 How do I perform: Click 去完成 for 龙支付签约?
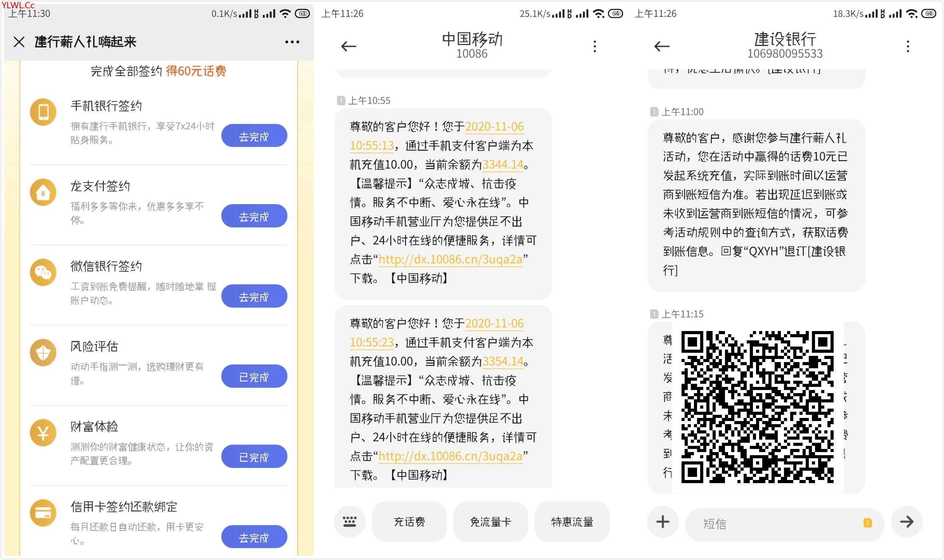[x=254, y=216]
